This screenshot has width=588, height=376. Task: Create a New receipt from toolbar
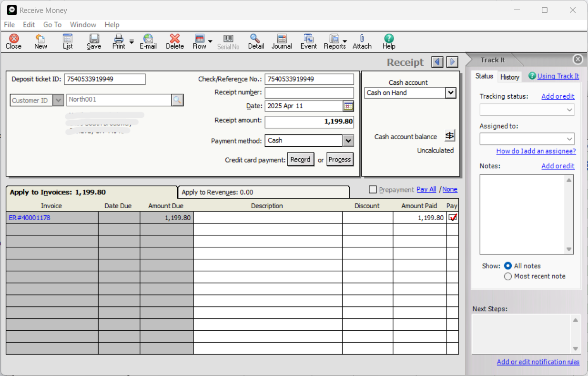[x=41, y=41]
